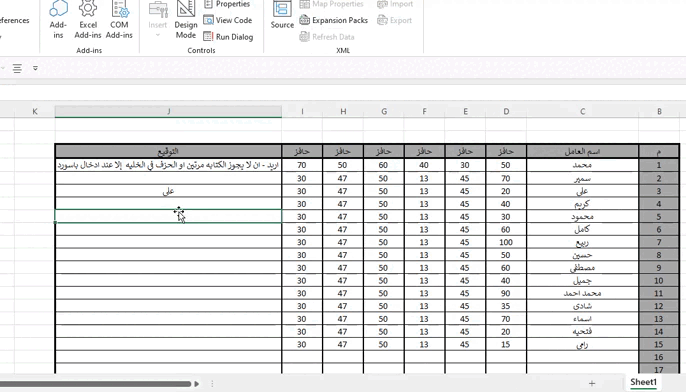Select the name cell حسين
Screen dimensions: 686x392
click(583, 255)
